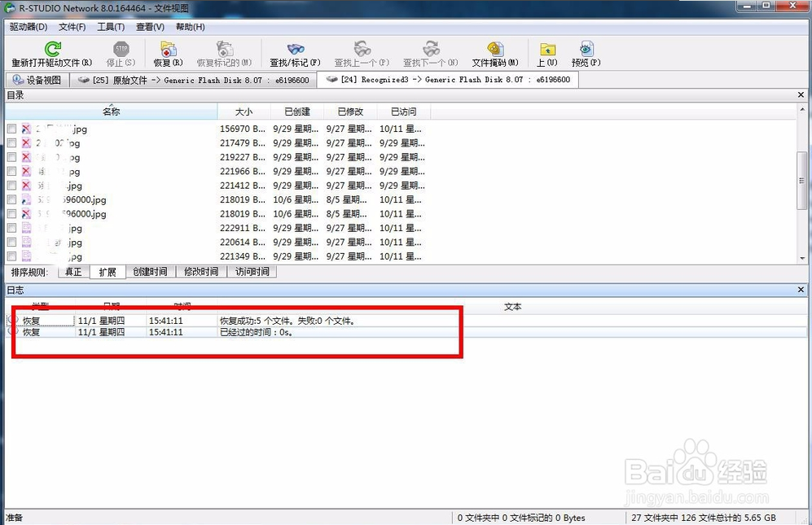Click file list scrollbar up arrow
Screen dimensions: 812x525
pyautogui.click(x=801, y=109)
